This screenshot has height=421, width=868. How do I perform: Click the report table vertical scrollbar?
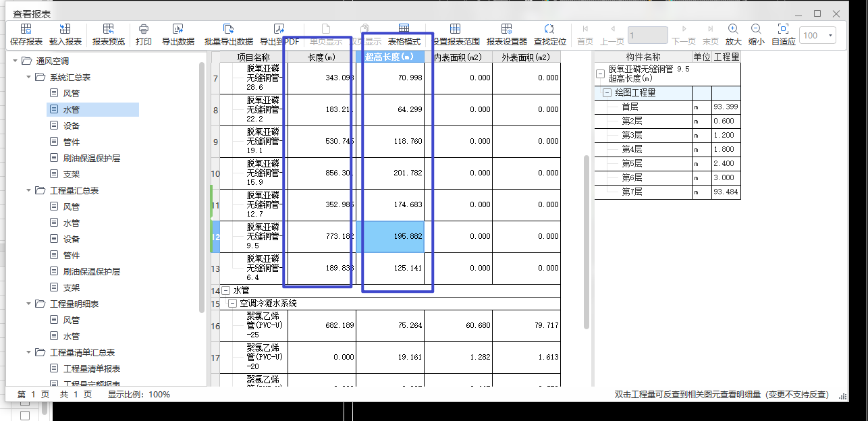[x=587, y=243]
